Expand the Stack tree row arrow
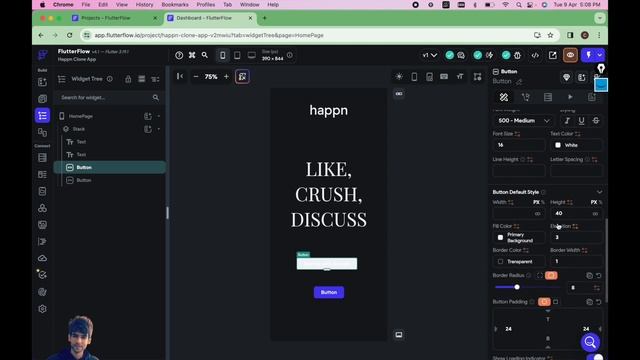 tap(159, 129)
